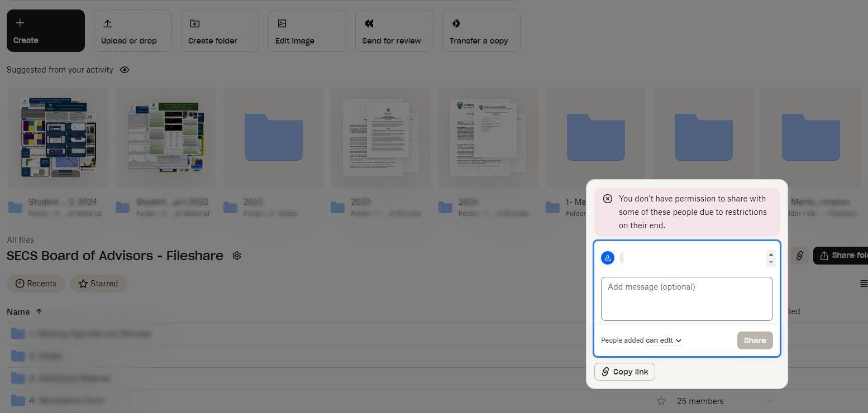Open the row 3 folder in file list

click(x=61, y=378)
